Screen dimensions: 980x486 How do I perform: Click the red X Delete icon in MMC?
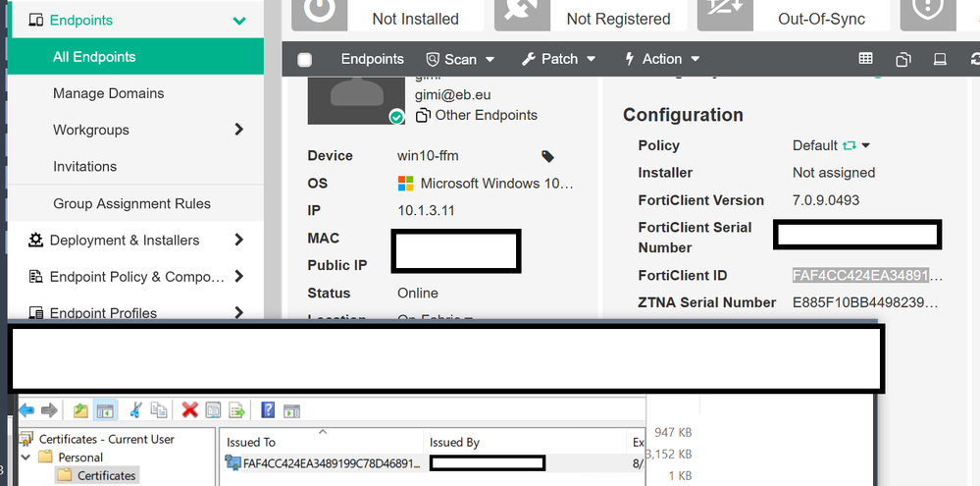(190, 410)
